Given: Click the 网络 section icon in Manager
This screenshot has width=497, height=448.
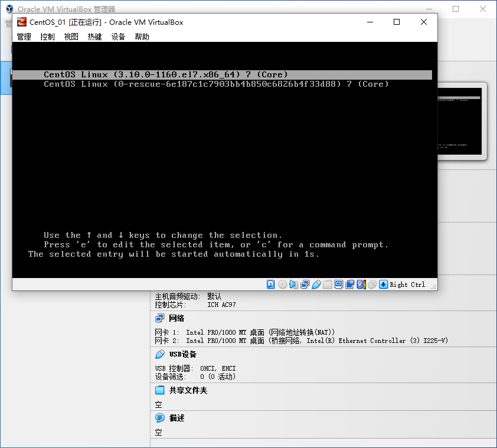Looking at the screenshot, I should (160, 318).
